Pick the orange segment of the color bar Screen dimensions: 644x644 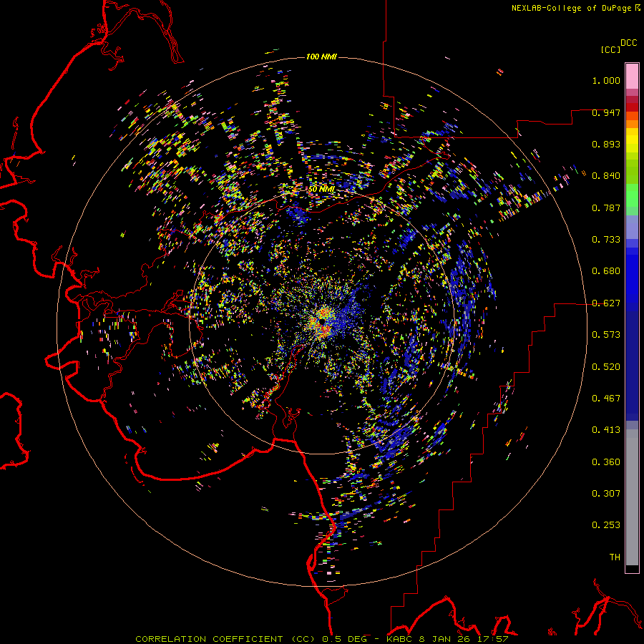(x=632, y=124)
